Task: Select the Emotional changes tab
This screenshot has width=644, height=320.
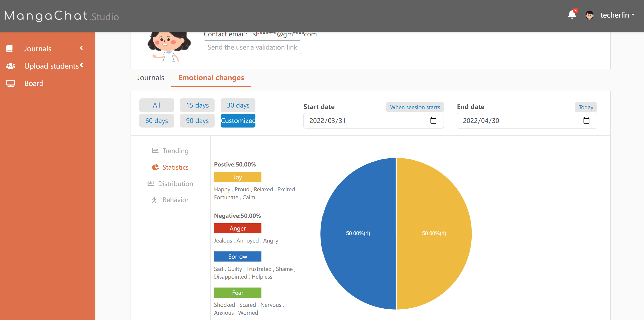Action: click(211, 77)
